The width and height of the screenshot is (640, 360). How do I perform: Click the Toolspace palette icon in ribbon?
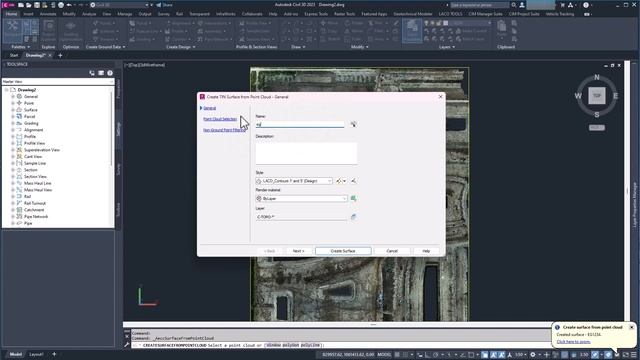[12, 31]
